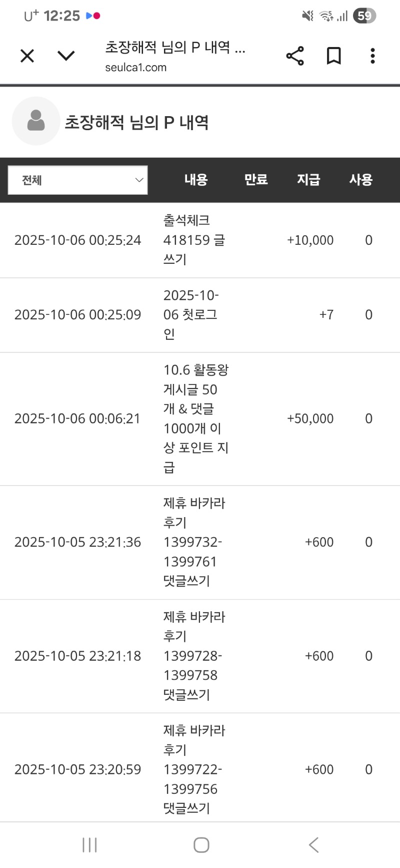The height and width of the screenshot is (868, 400).
Task: Tap the seulca1.com URL text
Action: coord(135,68)
